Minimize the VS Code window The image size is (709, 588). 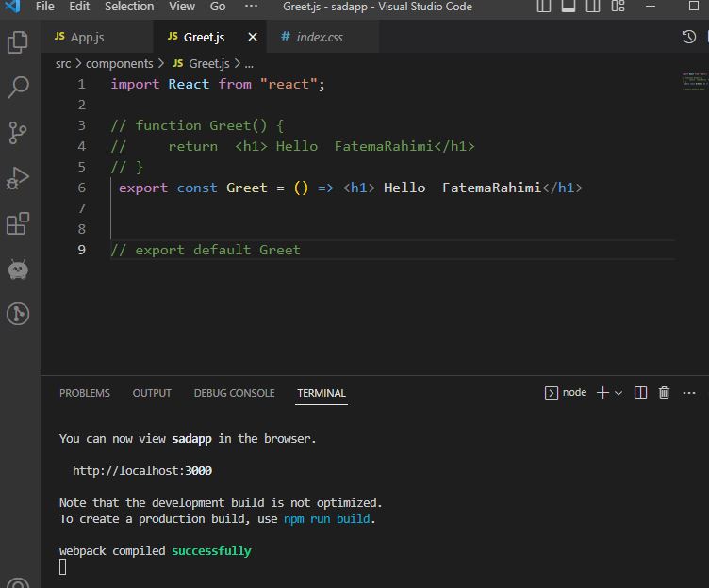pos(651,7)
